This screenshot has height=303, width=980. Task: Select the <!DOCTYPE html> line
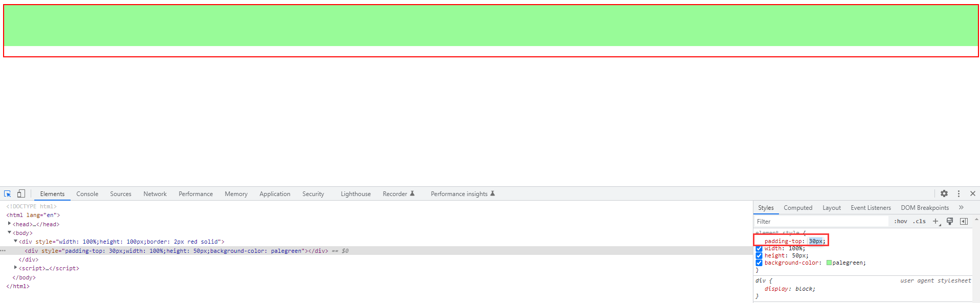[31, 206]
